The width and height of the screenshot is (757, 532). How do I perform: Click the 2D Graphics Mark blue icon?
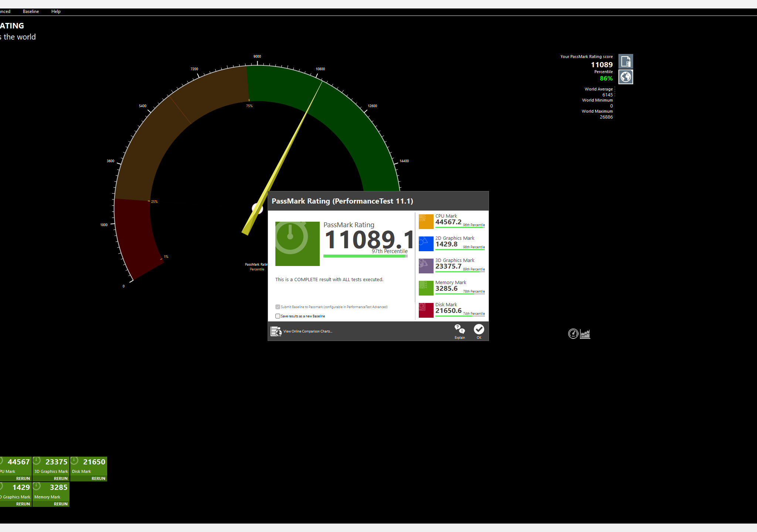coord(426,244)
